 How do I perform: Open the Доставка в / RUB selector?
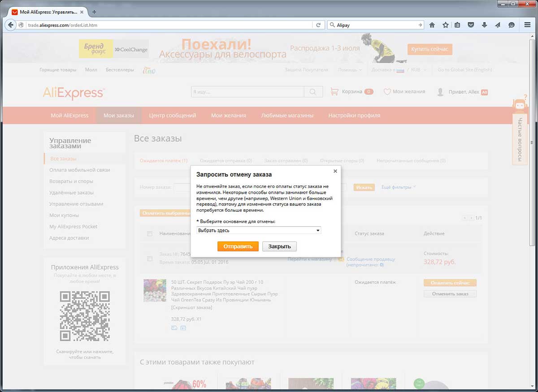click(399, 70)
